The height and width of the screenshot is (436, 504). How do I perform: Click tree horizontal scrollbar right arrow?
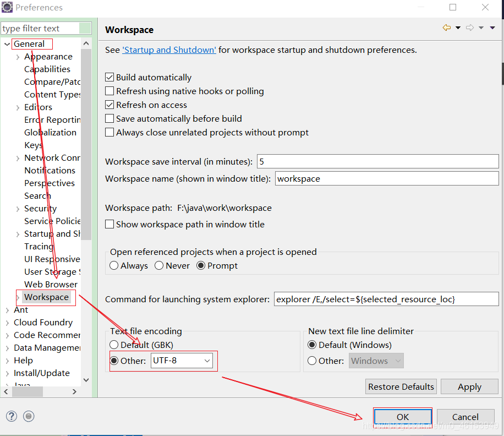pyautogui.click(x=75, y=391)
